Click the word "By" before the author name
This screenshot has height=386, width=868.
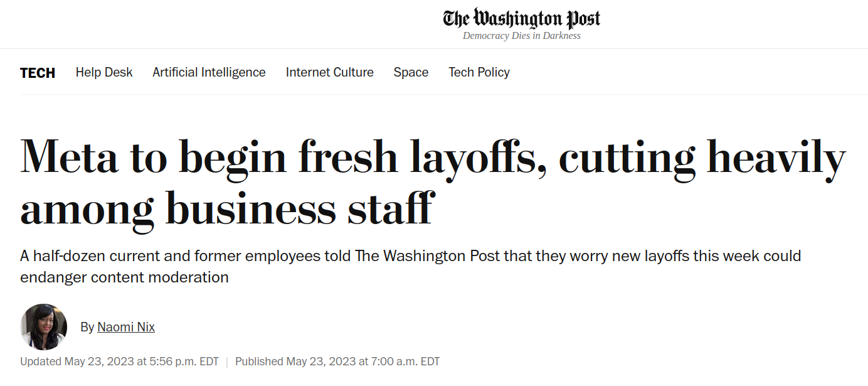point(87,327)
